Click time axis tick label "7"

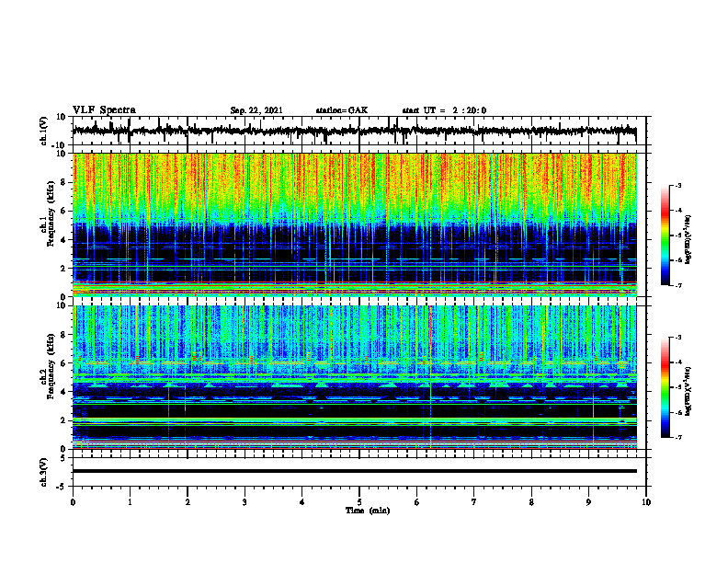click(x=474, y=502)
